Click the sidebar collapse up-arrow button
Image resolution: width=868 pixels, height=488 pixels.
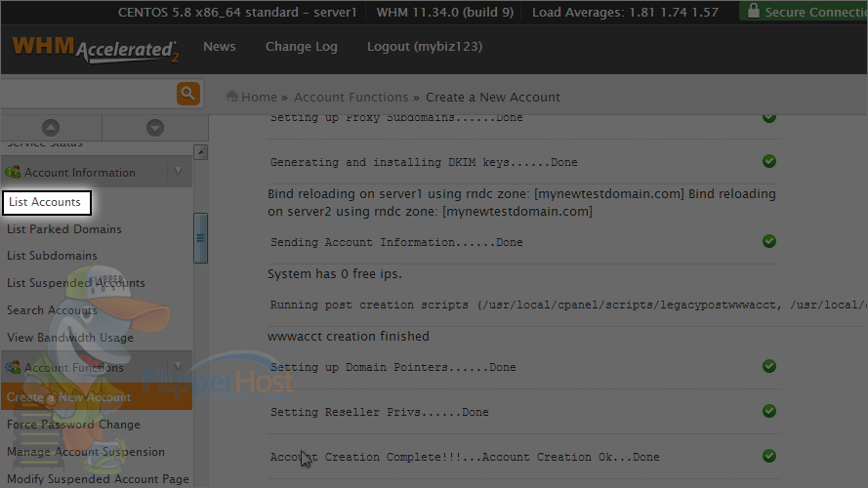coord(51,128)
